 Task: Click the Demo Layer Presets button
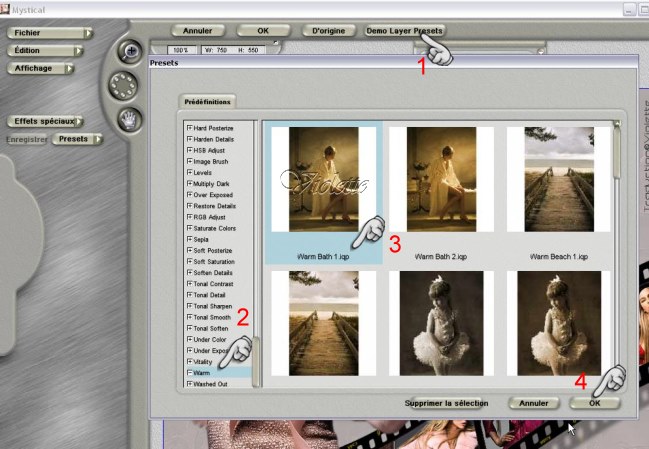[x=404, y=31]
